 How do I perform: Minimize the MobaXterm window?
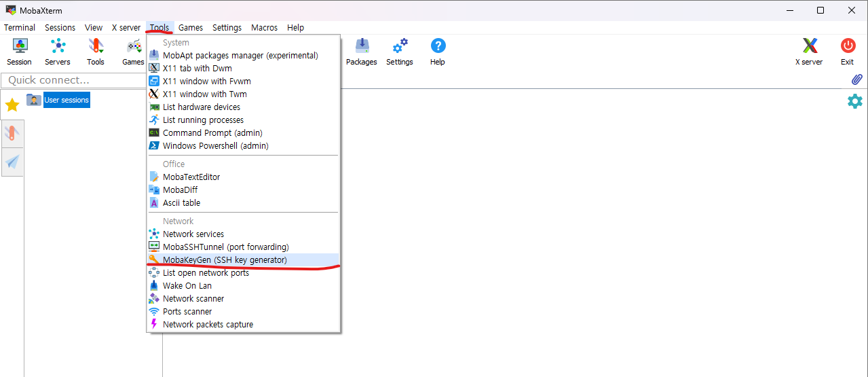coord(789,10)
